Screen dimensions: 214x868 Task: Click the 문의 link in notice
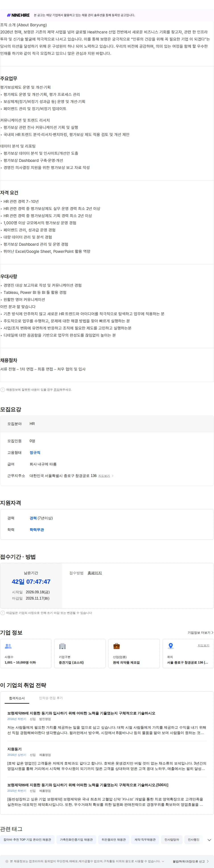[57, 390]
